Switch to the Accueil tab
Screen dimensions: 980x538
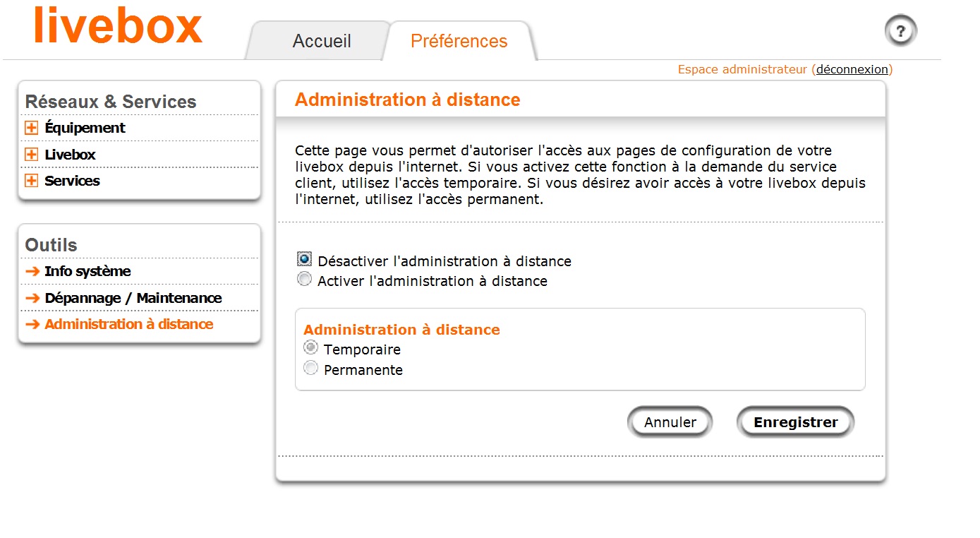322,41
